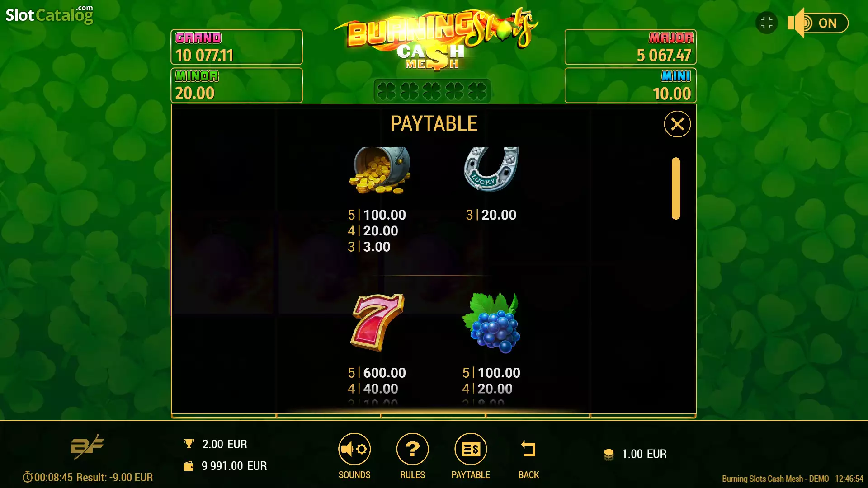Image resolution: width=868 pixels, height=488 pixels.
Task: Click the paytable vertical scrollbar thumb
Action: [676, 188]
